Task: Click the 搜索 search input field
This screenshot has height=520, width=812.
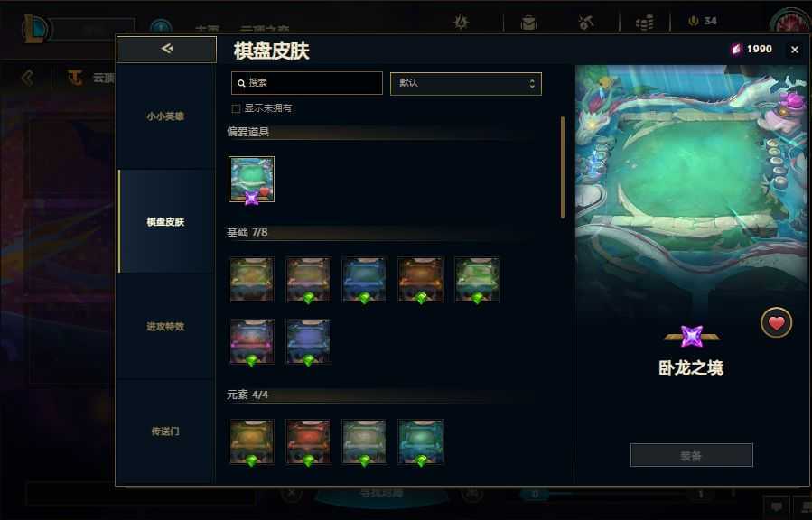Action: (x=306, y=83)
